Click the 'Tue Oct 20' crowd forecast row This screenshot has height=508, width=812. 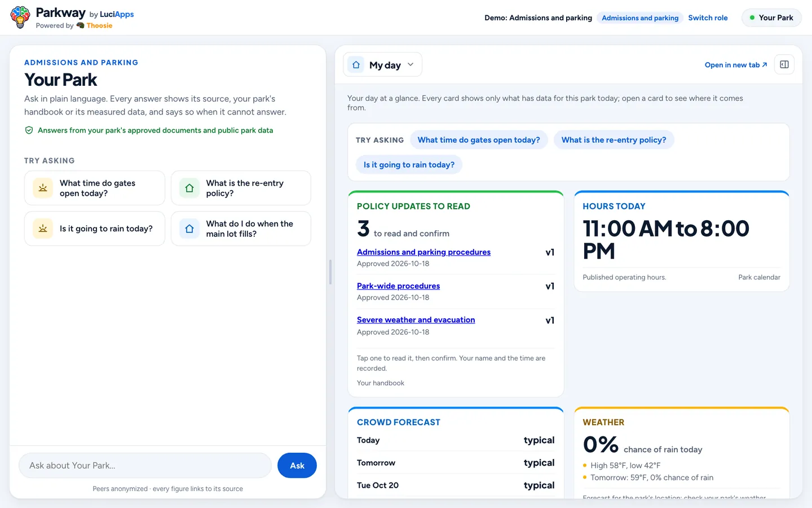coord(456,485)
